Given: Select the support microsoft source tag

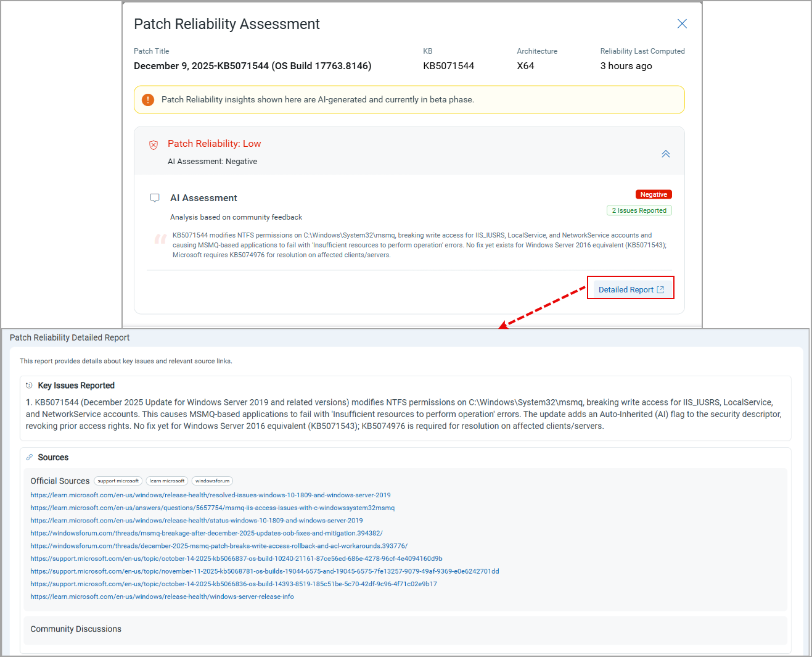Looking at the screenshot, I should (x=118, y=481).
